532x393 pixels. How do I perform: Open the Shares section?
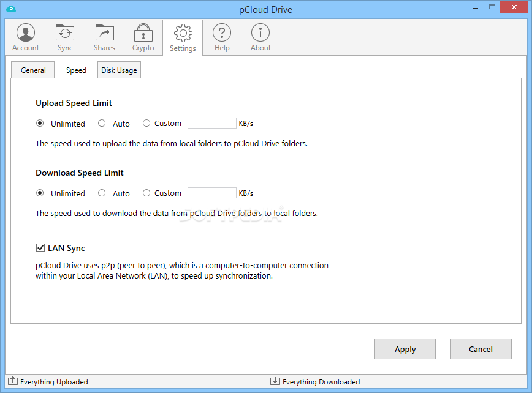104,37
